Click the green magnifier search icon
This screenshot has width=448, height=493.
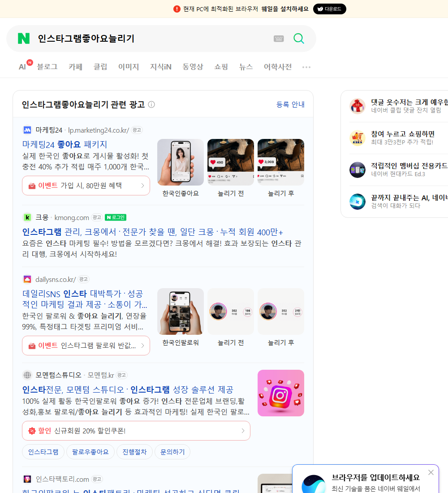299,39
